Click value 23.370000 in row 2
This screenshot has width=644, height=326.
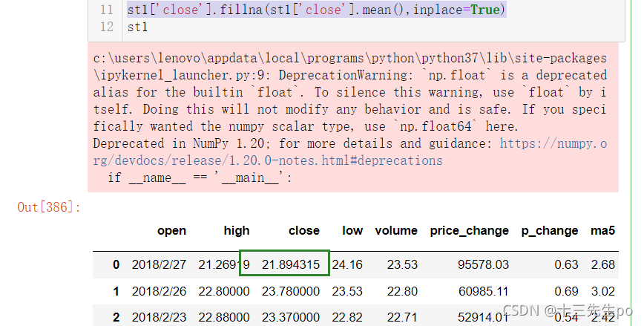pos(291,317)
